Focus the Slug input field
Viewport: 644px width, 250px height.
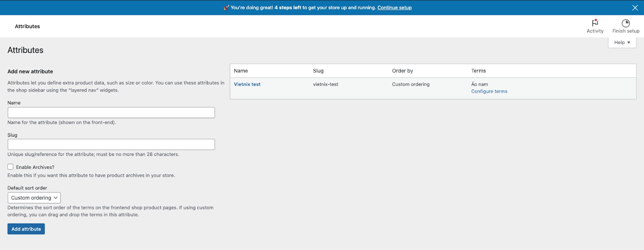tap(111, 145)
